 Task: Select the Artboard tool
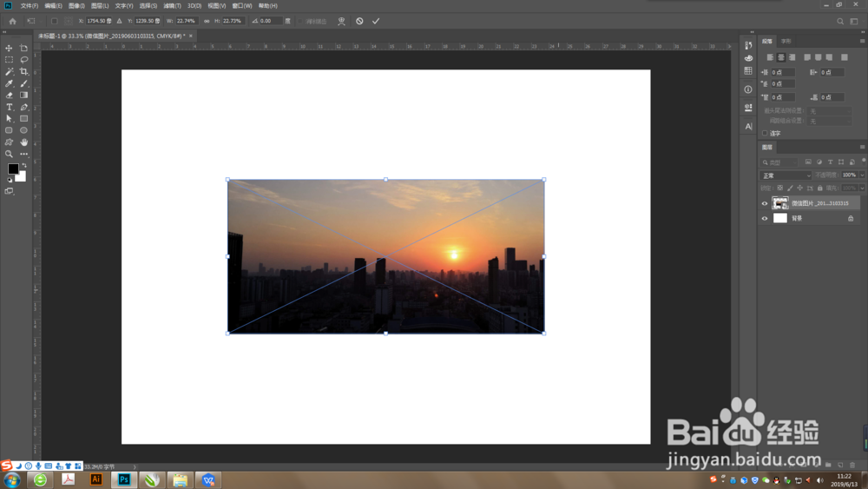pyautogui.click(x=23, y=48)
